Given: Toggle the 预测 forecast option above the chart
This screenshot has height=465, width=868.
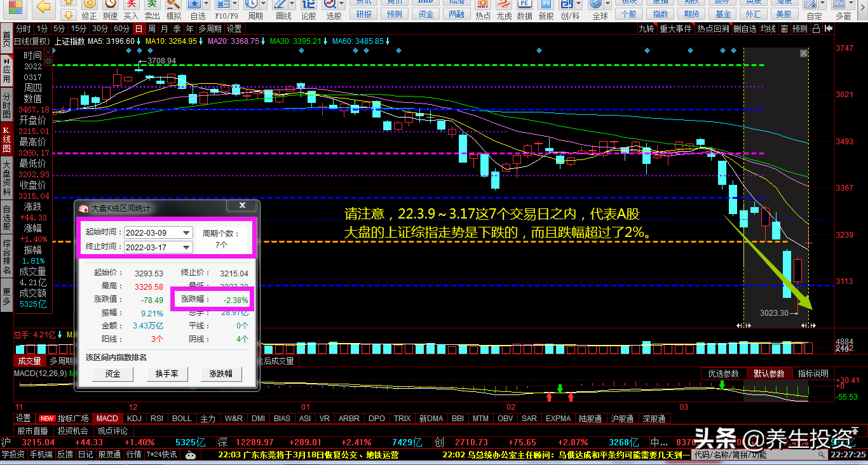Looking at the screenshot, I should pos(799,29).
